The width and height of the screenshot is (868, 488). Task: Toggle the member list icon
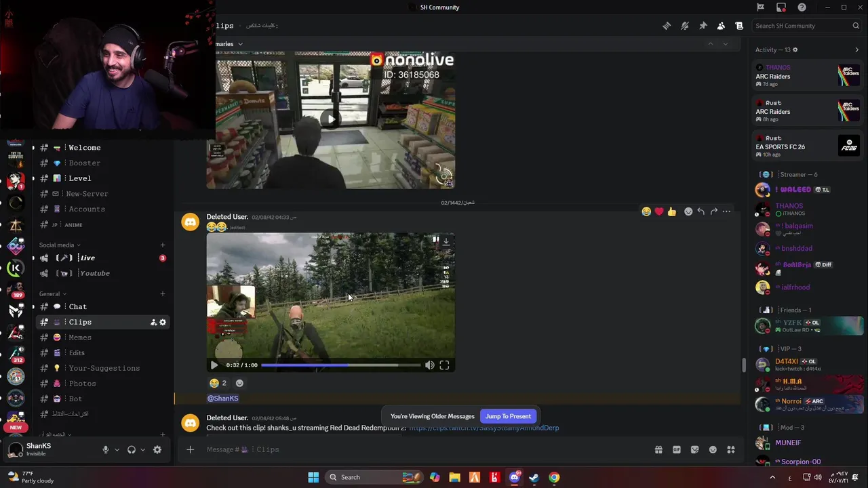[721, 26]
